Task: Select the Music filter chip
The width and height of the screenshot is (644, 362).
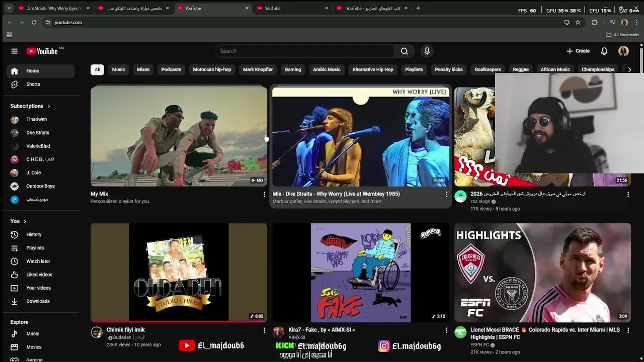Action: coord(118,69)
